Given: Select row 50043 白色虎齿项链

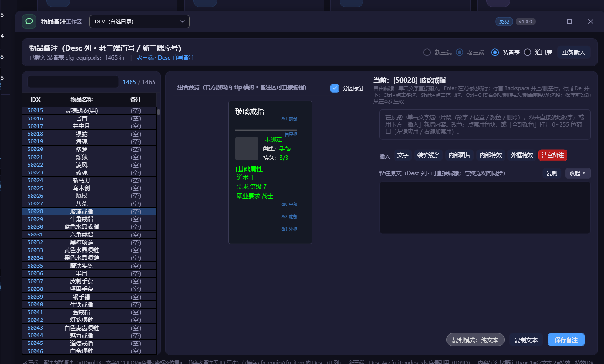Looking at the screenshot, I should pyautogui.click(x=89, y=328).
